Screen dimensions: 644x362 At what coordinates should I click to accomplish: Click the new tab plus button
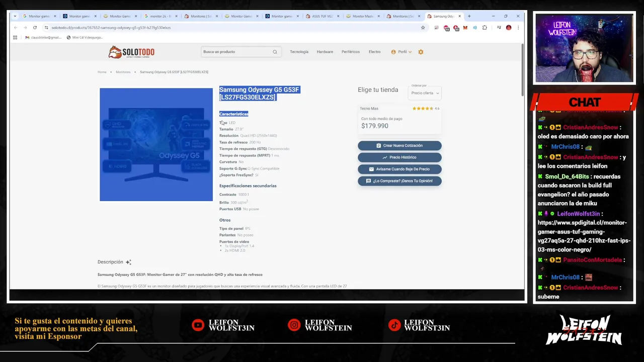click(469, 16)
